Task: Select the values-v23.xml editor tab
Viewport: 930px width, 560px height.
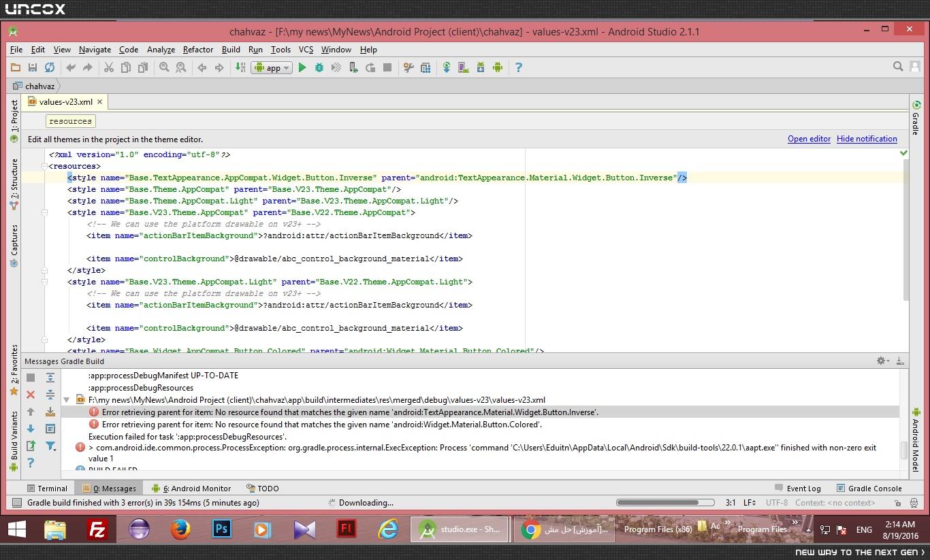Action: click(x=65, y=102)
